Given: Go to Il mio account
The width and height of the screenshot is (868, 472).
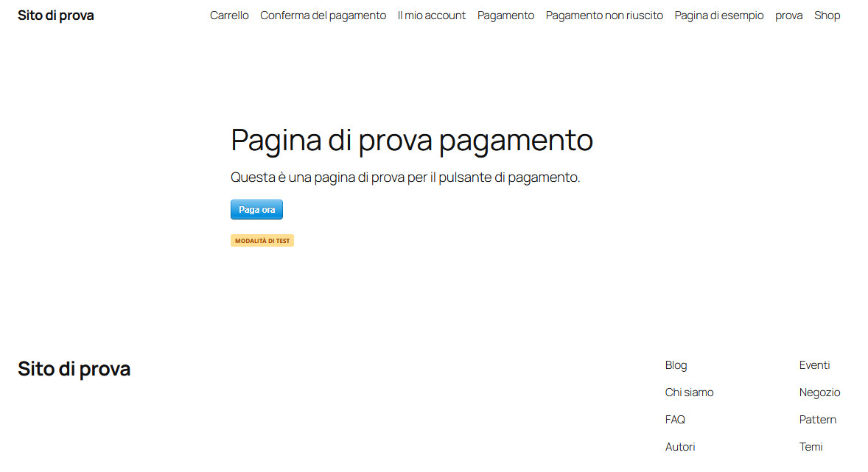Looking at the screenshot, I should tap(431, 15).
